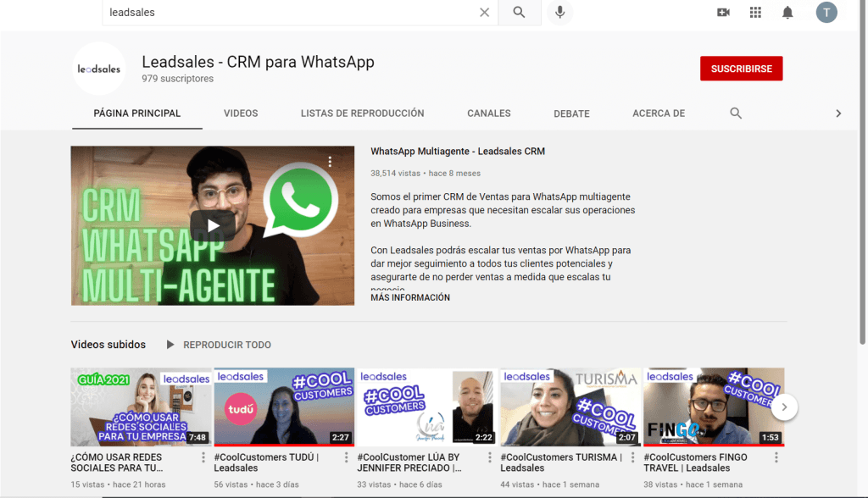Open title #CoolCustomers TURISMA | Leadsales

point(561,462)
